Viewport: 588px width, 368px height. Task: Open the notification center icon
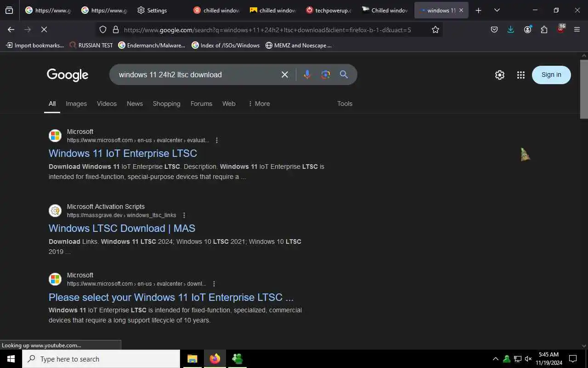tap(573, 359)
